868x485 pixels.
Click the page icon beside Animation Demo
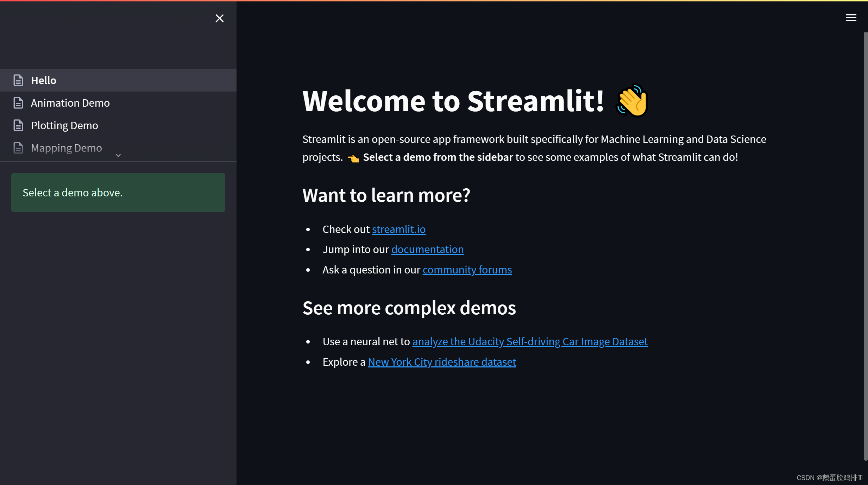coord(18,103)
